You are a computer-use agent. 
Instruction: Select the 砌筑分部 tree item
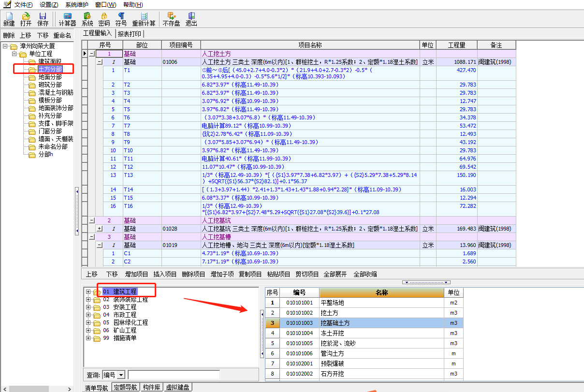[x=50, y=85]
